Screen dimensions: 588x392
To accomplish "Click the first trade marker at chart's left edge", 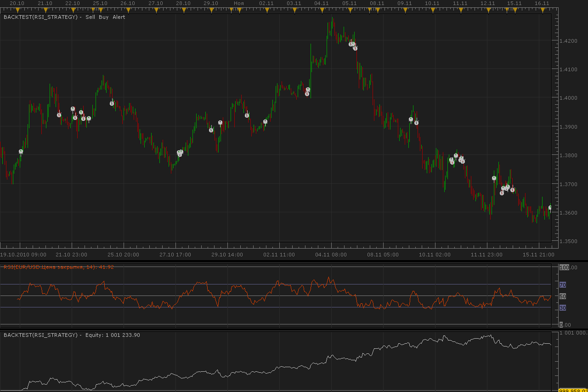I will [21, 151].
